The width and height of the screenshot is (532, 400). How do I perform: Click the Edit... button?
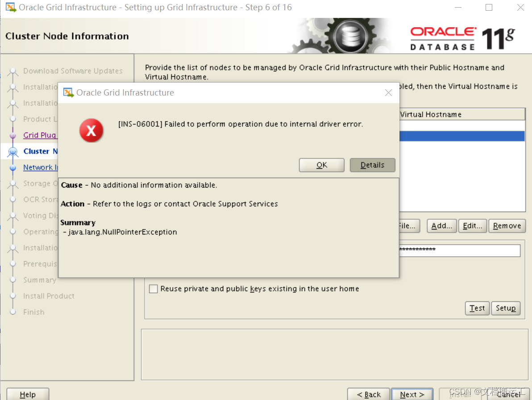tap(472, 226)
